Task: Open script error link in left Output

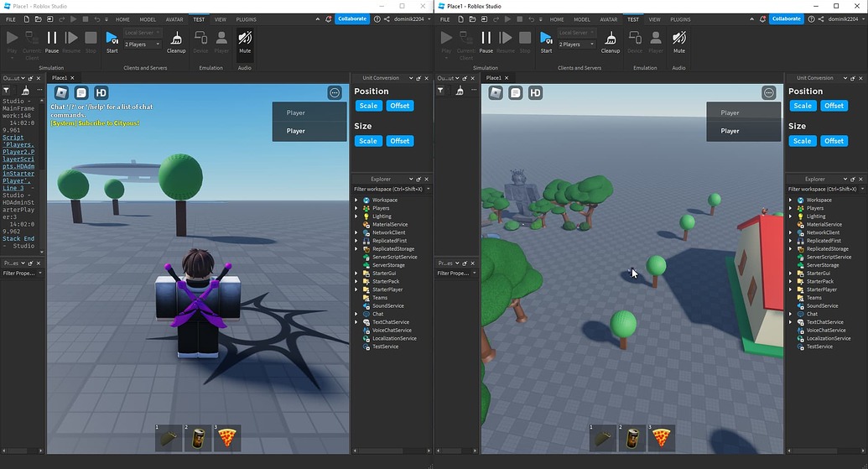Action: pos(18,162)
